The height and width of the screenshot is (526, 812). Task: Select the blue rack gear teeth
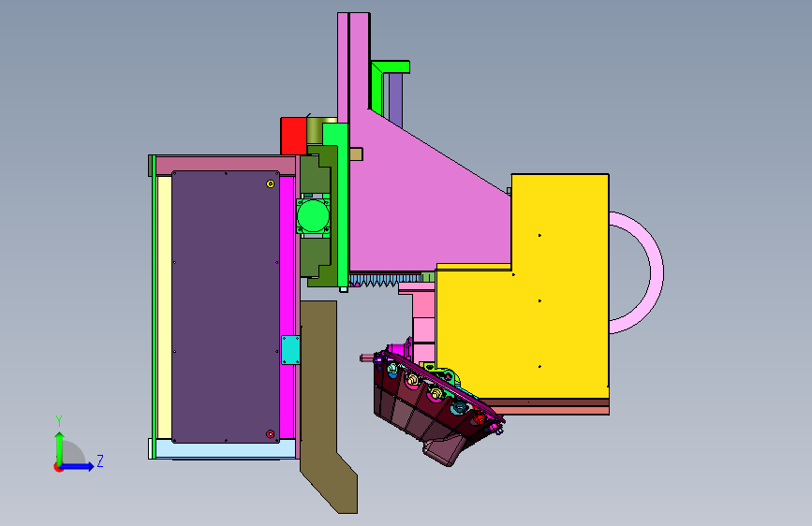pos(383,280)
